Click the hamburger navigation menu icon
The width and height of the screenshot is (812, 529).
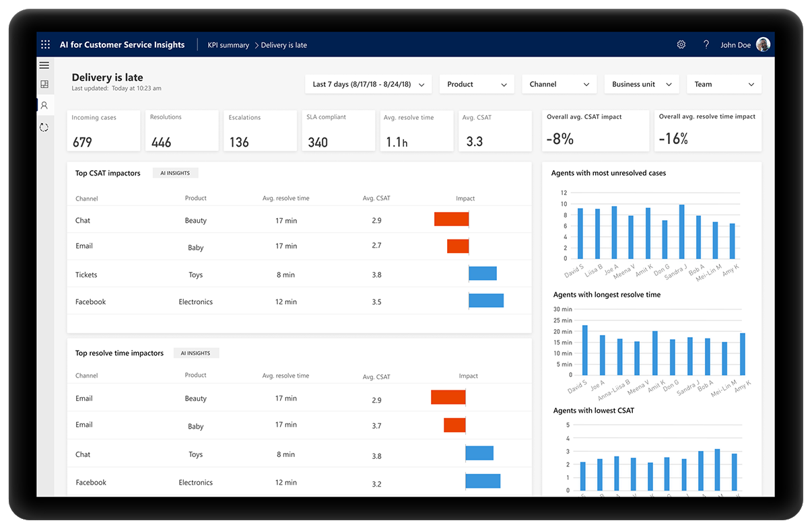[x=44, y=65]
